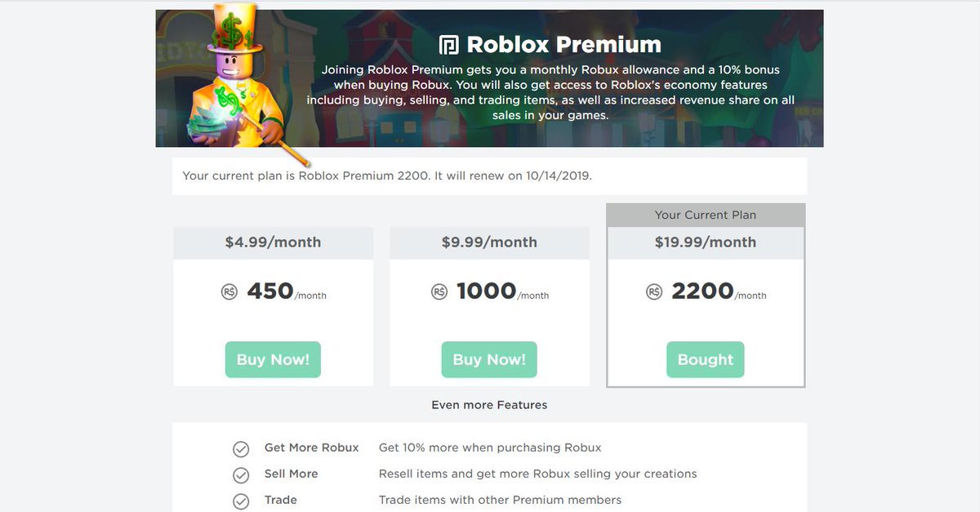Click the Roblox Premium logo icon

point(449,44)
